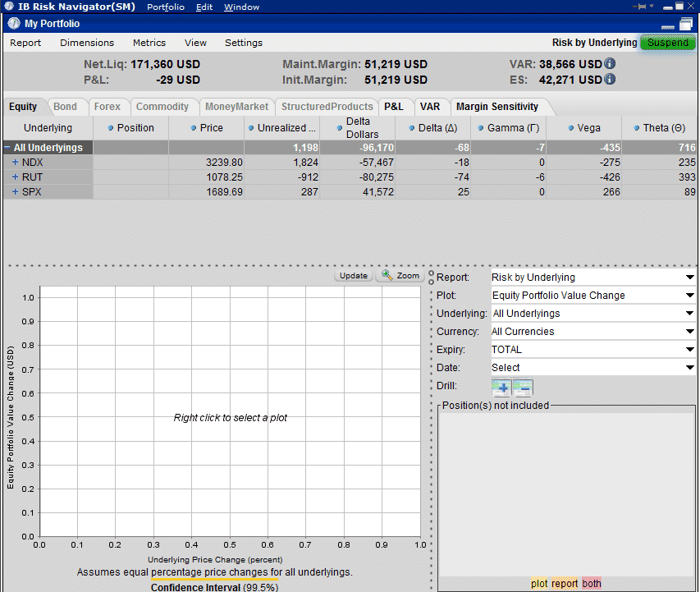Click the IB Risk Navigator title icon

(8, 7)
